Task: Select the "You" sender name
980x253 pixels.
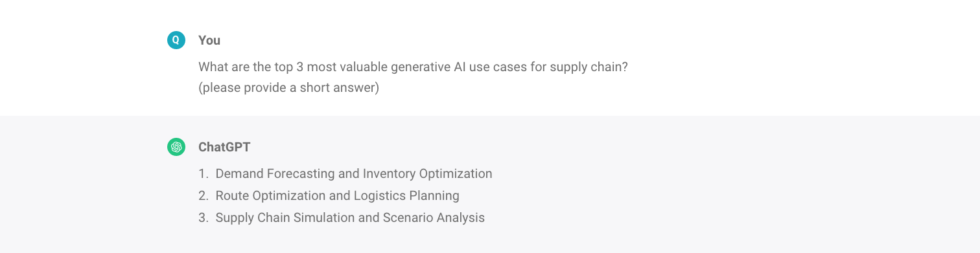Action: 209,40
